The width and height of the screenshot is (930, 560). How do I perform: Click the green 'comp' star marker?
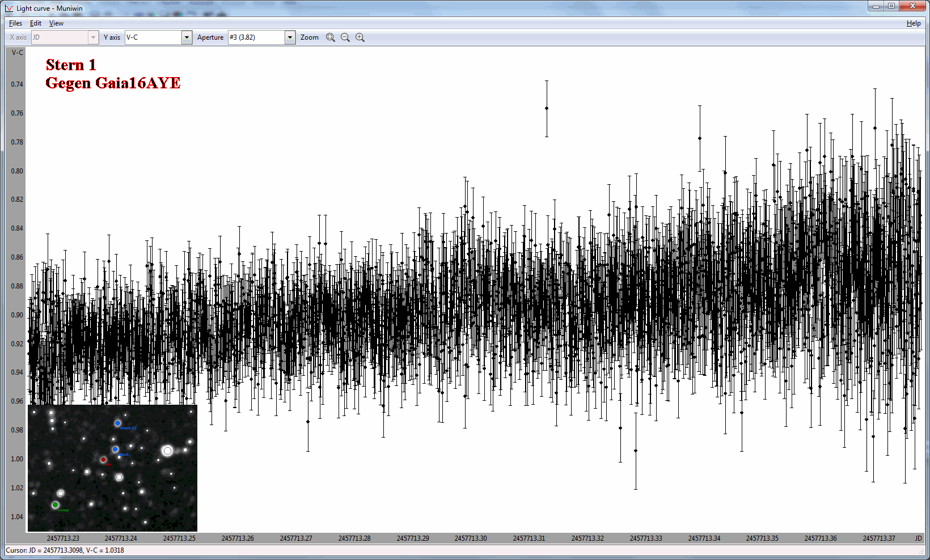point(55,504)
